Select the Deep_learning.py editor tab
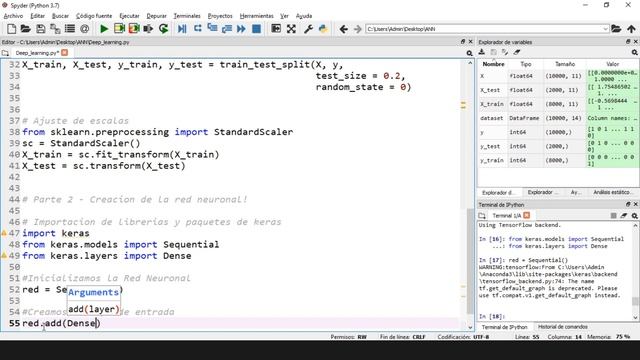This screenshot has width=640, height=360. click(37, 53)
